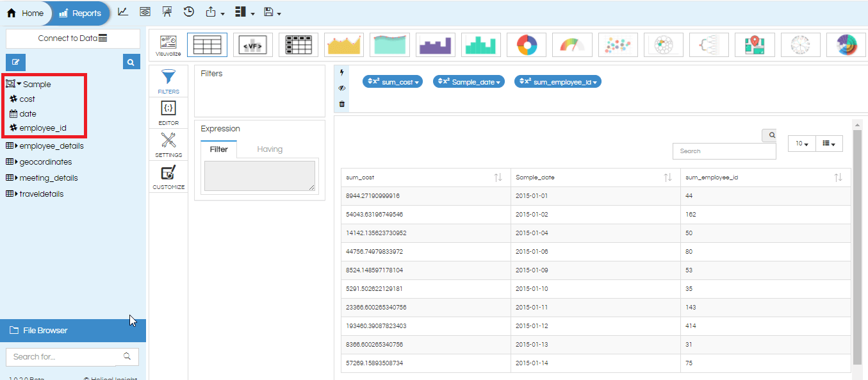The height and width of the screenshot is (380, 868).
Task: Select the map pin visualization
Action: tap(755, 45)
